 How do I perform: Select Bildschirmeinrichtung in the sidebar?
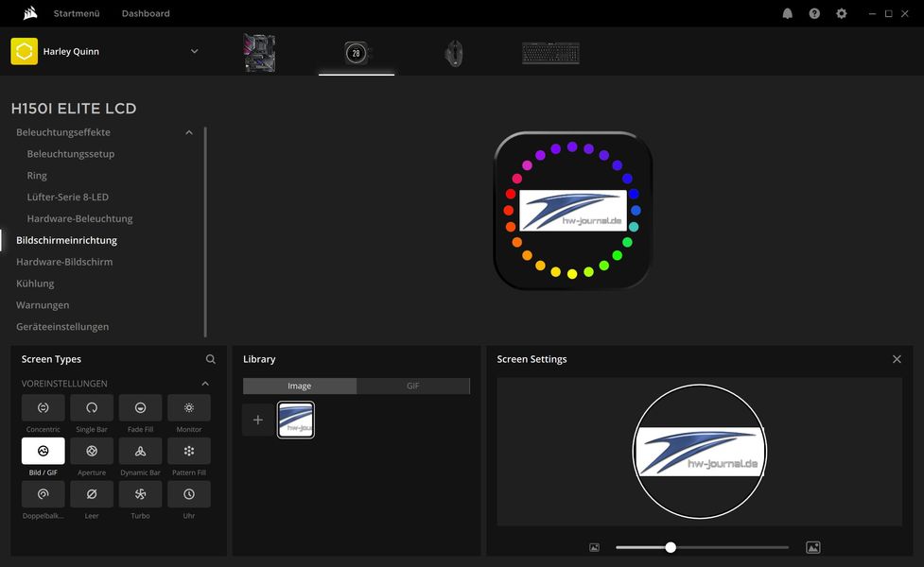(66, 240)
